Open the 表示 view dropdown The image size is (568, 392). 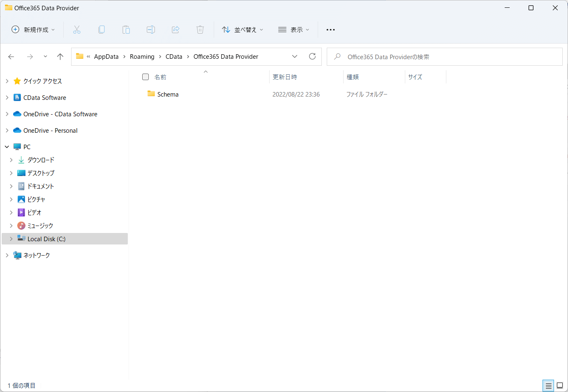(293, 30)
